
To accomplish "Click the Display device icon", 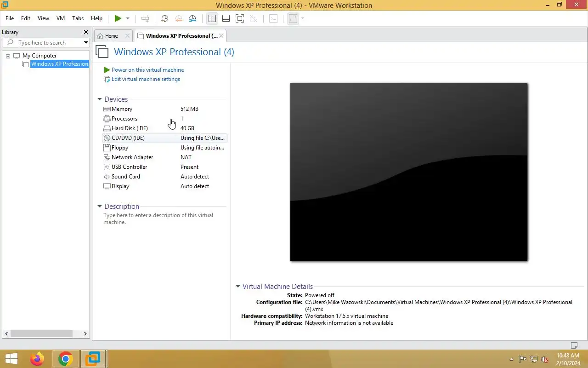I will coord(107,186).
